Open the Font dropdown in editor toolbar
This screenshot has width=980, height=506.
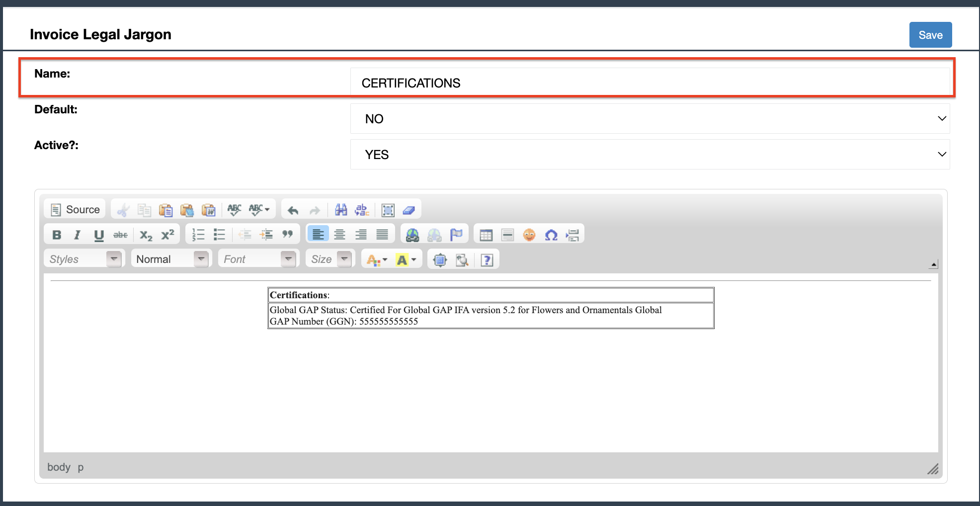tap(259, 259)
